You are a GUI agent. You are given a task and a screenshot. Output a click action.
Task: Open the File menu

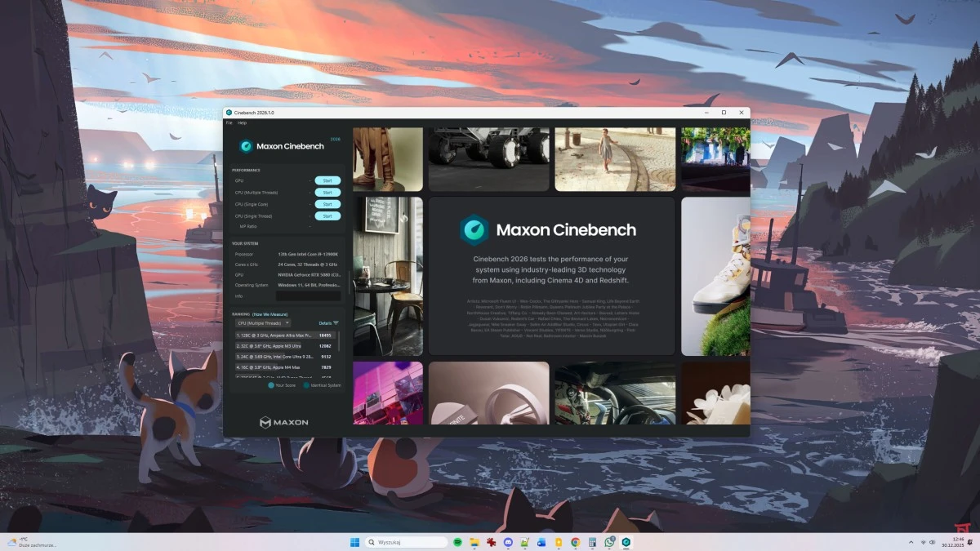229,122
